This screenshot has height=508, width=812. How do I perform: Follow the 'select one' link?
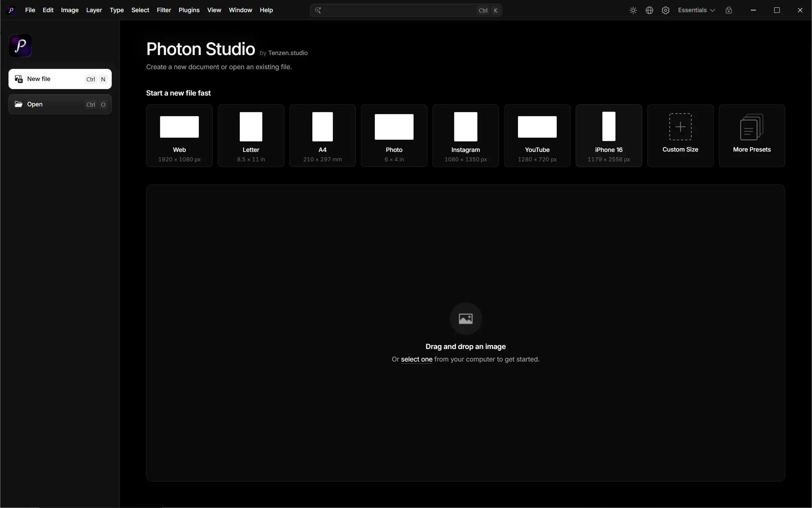(417, 359)
